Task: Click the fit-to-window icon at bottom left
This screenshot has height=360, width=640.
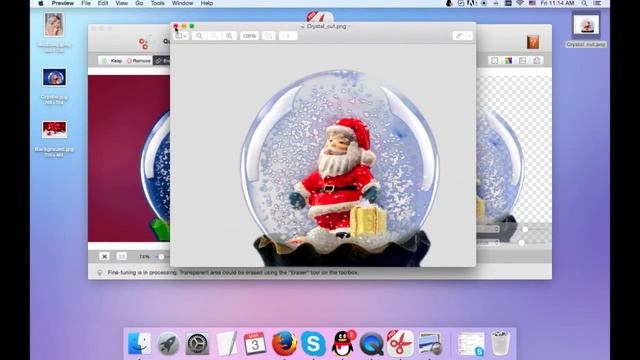Action: pyautogui.click(x=104, y=256)
